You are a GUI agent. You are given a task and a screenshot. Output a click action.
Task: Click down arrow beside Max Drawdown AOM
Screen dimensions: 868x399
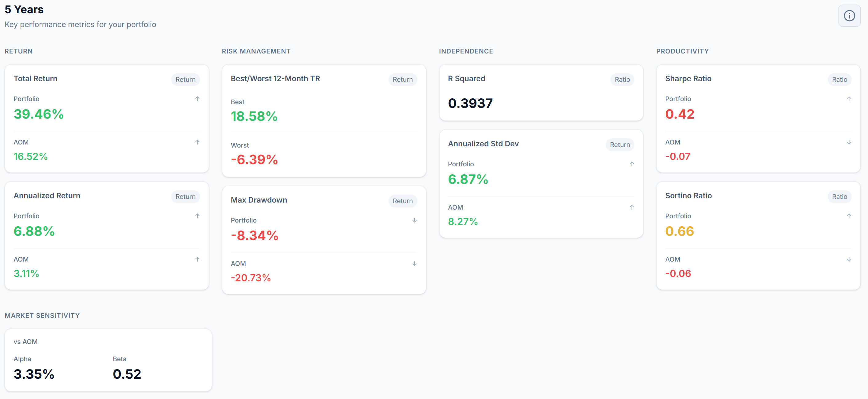(414, 263)
